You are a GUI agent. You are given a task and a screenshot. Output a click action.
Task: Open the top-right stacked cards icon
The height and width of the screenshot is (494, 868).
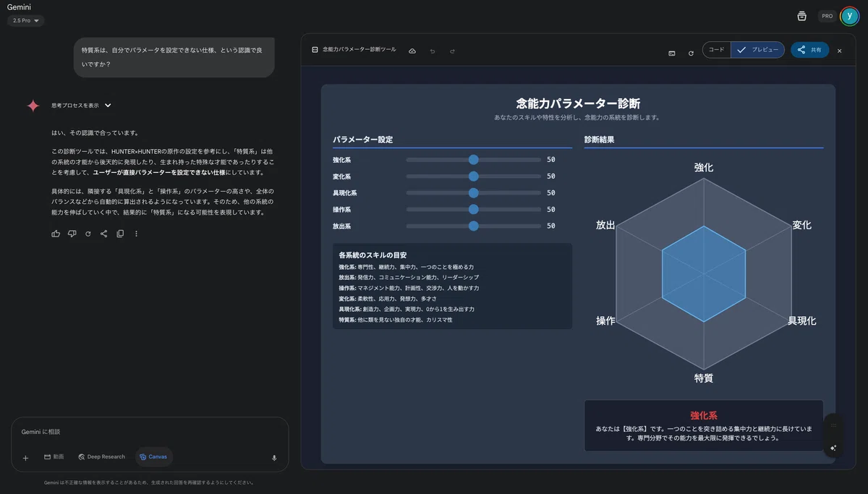click(x=801, y=16)
